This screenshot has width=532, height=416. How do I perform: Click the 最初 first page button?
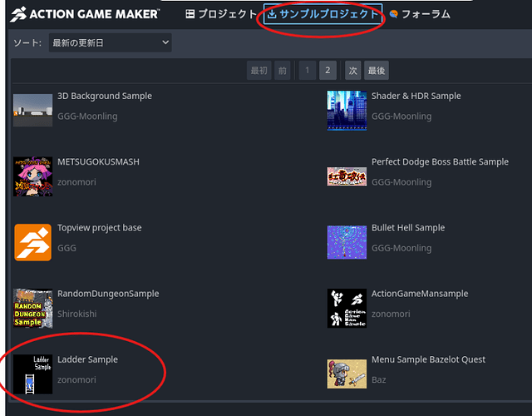[x=259, y=70]
